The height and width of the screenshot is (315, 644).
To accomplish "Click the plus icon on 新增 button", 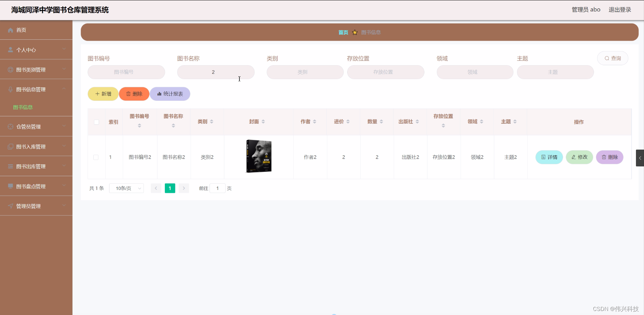I will [x=97, y=94].
